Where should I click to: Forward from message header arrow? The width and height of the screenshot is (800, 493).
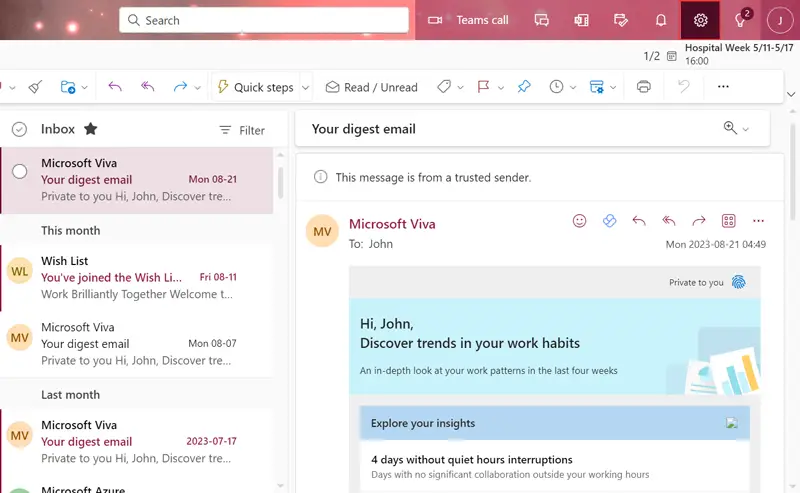point(698,221)
